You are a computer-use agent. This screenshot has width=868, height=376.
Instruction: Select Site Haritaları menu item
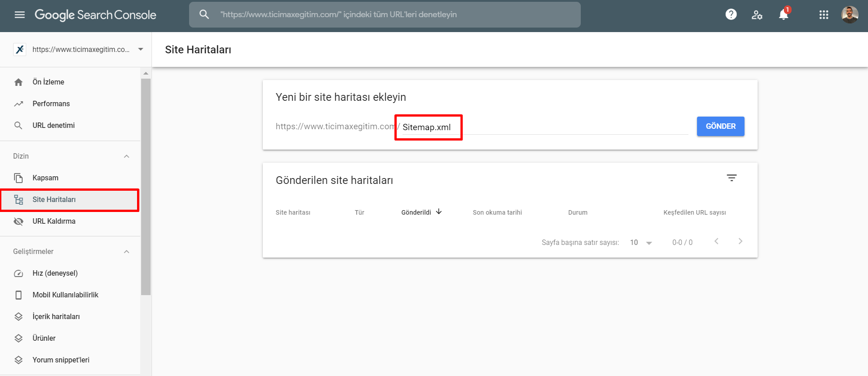point(70,200)
